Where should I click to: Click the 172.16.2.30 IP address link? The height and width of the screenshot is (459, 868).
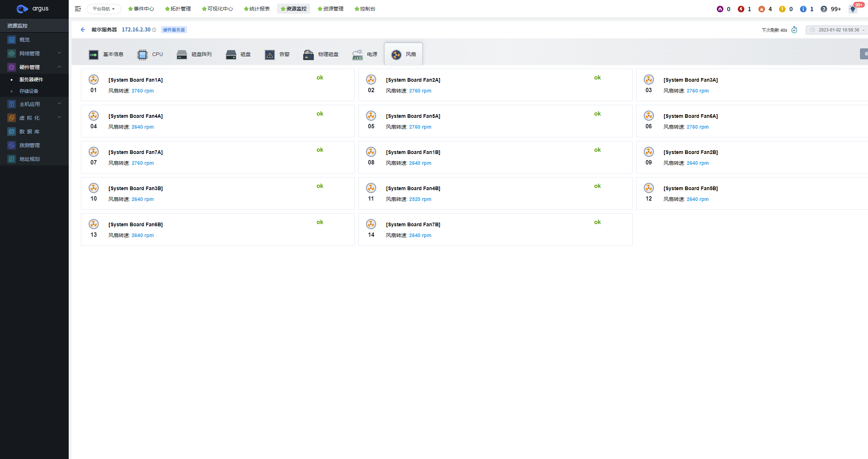pos(136,30)
